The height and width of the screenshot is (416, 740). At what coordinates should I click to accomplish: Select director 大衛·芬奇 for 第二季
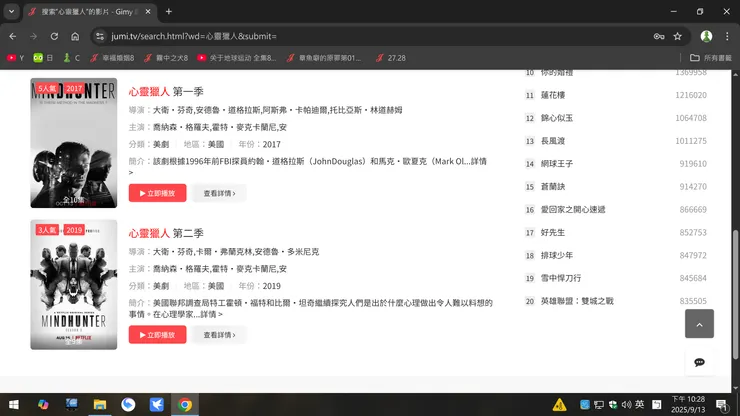172,252
